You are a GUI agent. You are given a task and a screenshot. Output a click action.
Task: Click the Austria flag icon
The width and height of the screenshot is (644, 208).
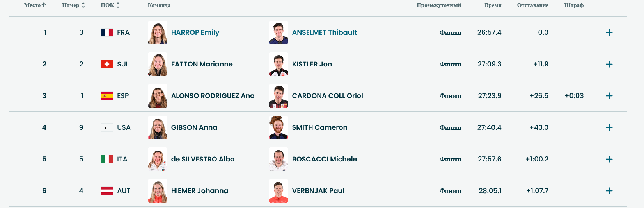click(x=107, y=191)
